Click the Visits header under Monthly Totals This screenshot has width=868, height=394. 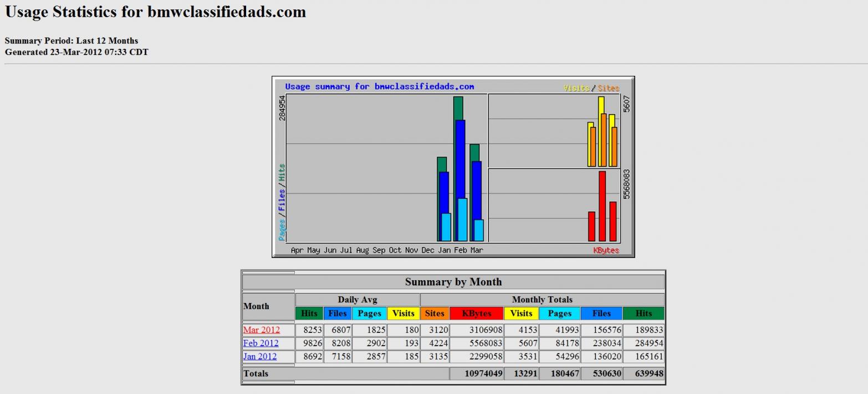point(521,314)
